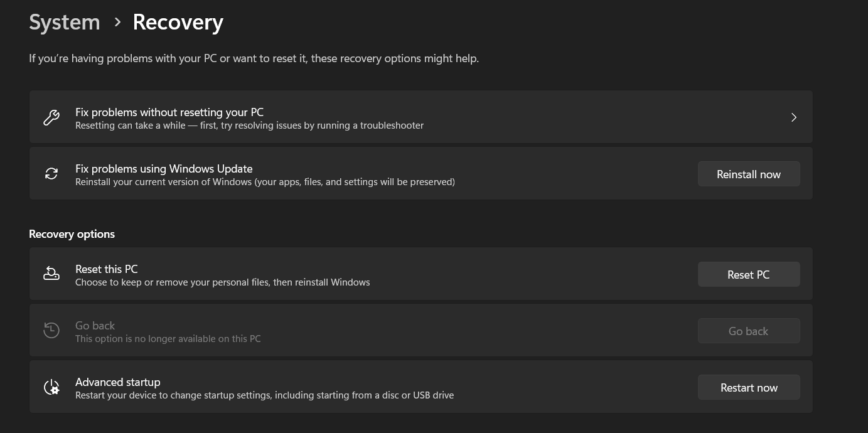This screenshot has width=868, height=433.
Task: Click Restart now for advanced startup
Action: click(x=749, y=387)
